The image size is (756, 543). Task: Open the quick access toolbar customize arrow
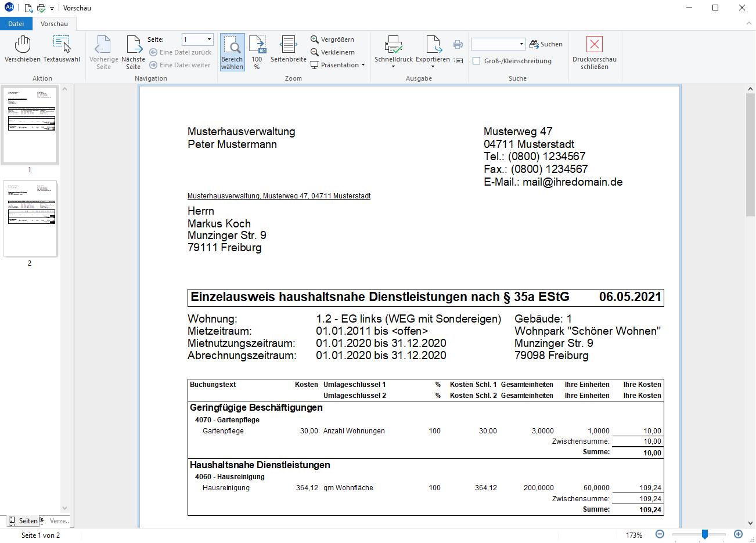tap(52, 9)
